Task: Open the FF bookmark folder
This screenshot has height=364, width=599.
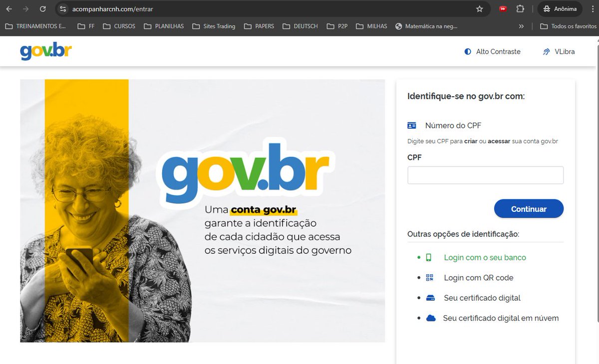Action: point(86,26)
